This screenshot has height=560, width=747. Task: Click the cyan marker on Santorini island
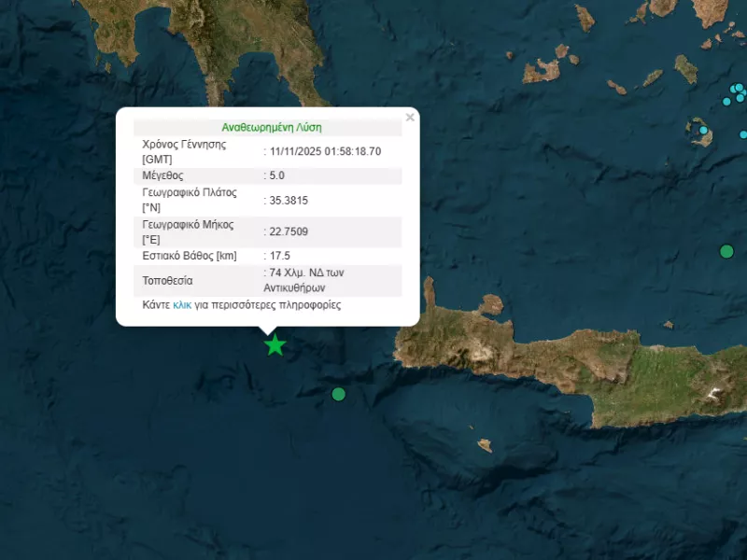705,131
